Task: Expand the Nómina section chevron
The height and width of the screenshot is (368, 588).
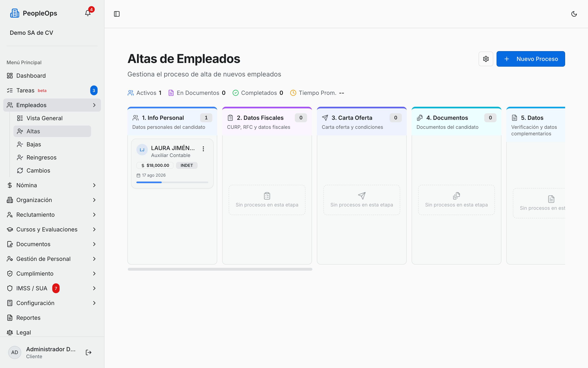Action: pos(94,185)
